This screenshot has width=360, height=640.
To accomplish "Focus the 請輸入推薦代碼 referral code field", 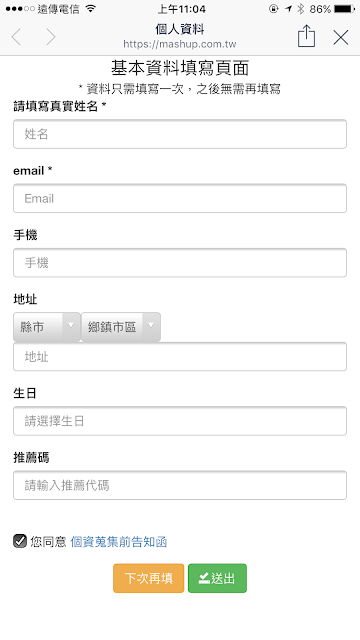I will pyautogui.click(x=180, y=485).
